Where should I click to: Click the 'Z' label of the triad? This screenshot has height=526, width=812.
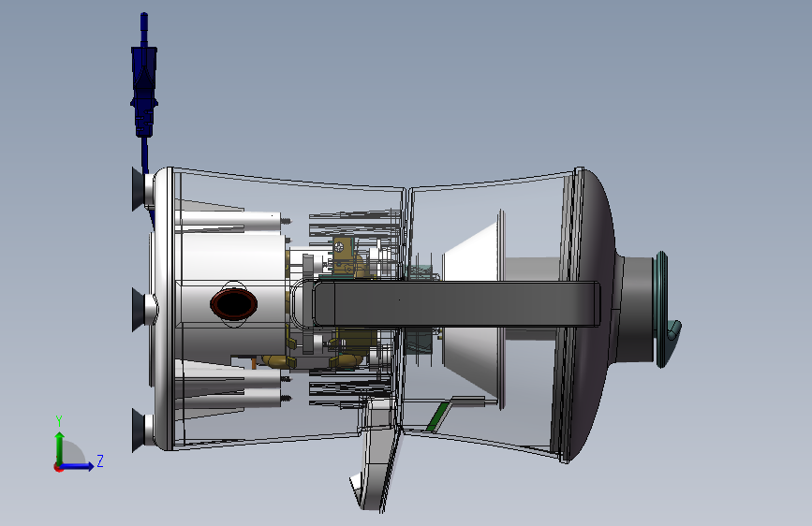[100, 460]
